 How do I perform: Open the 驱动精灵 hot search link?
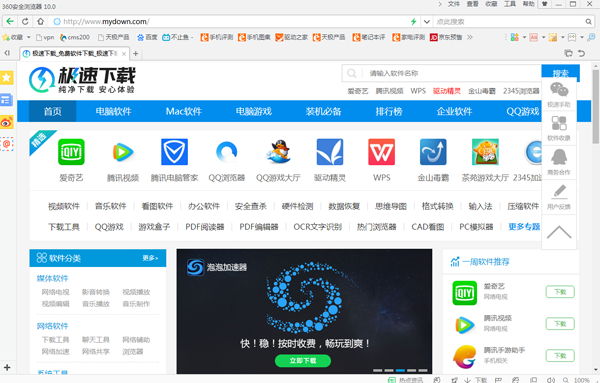(x=447, y=91)
